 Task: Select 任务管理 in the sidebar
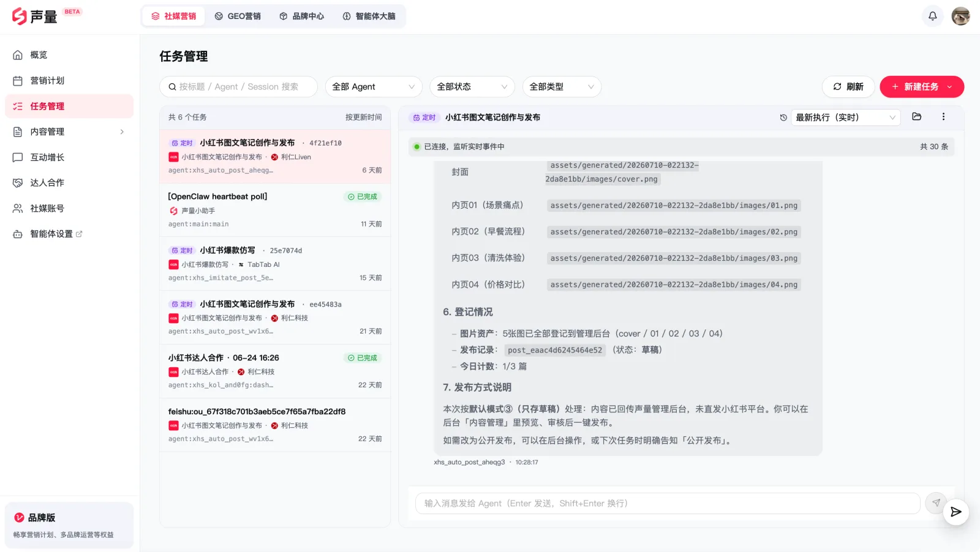tap(69, 106)
